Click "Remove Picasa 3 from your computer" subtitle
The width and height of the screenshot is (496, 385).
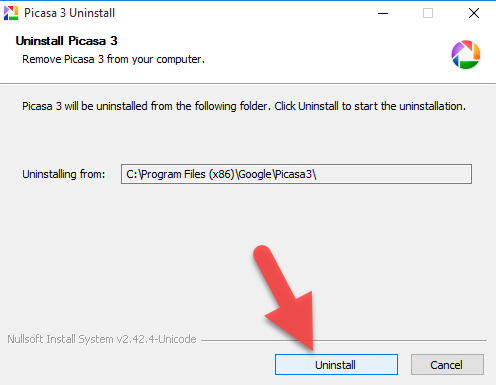[113, 59]
